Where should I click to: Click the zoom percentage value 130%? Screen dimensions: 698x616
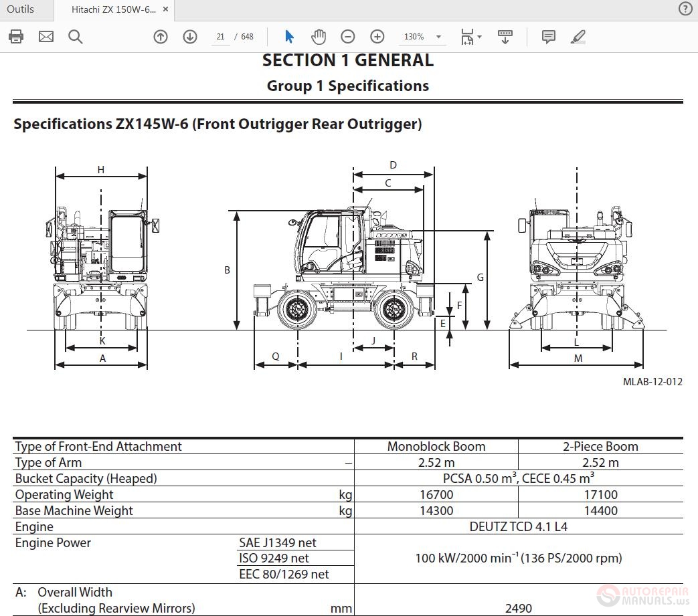414,37
